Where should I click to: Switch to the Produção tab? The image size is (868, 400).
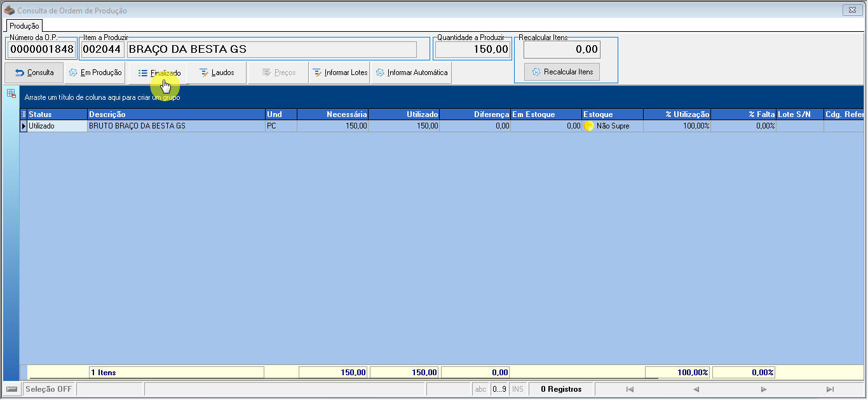(25, 26)
